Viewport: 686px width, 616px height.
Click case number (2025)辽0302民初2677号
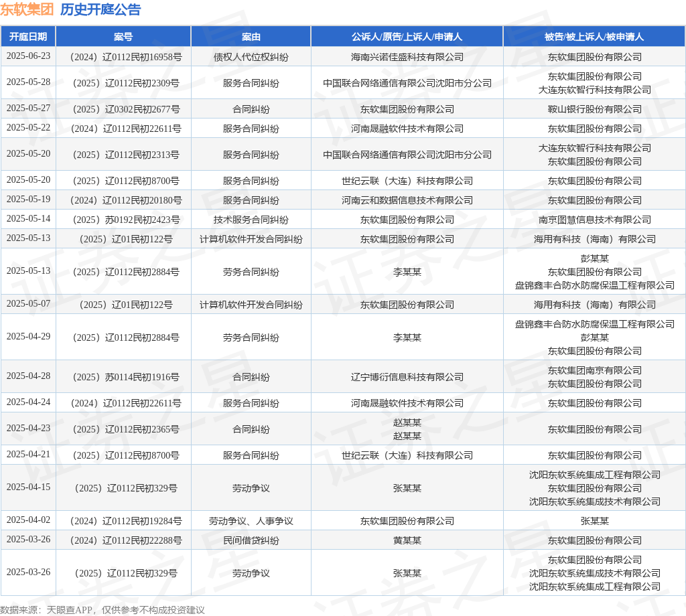tap(126, 109)
